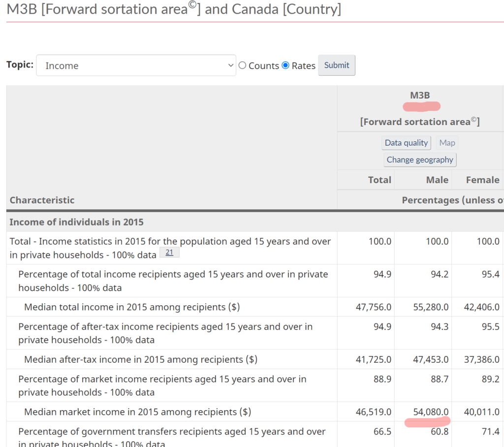Click the Total value 66.5
The width and height of the screenshot is (504, 447).
coord(382,432)
